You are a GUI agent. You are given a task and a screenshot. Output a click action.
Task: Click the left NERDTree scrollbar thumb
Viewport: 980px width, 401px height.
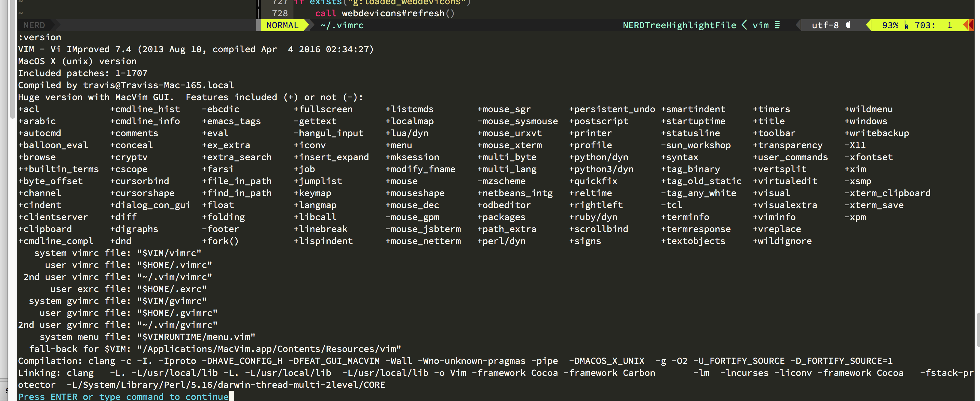(12, 59)
